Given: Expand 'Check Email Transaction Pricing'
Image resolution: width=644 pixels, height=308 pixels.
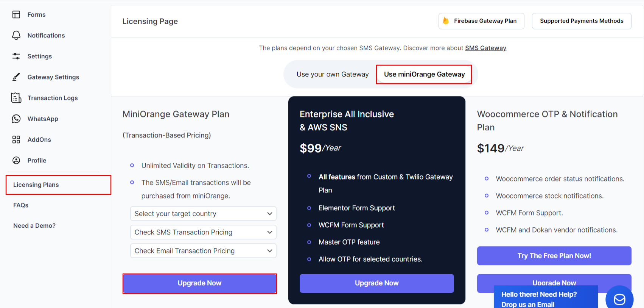Looking at the screenshot, I should 203,250.
